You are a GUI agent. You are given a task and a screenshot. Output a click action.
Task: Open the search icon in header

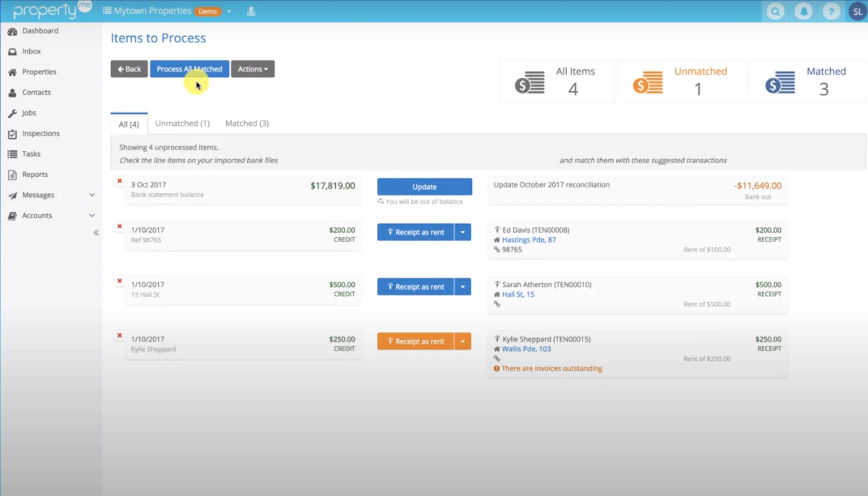[775, 11]
